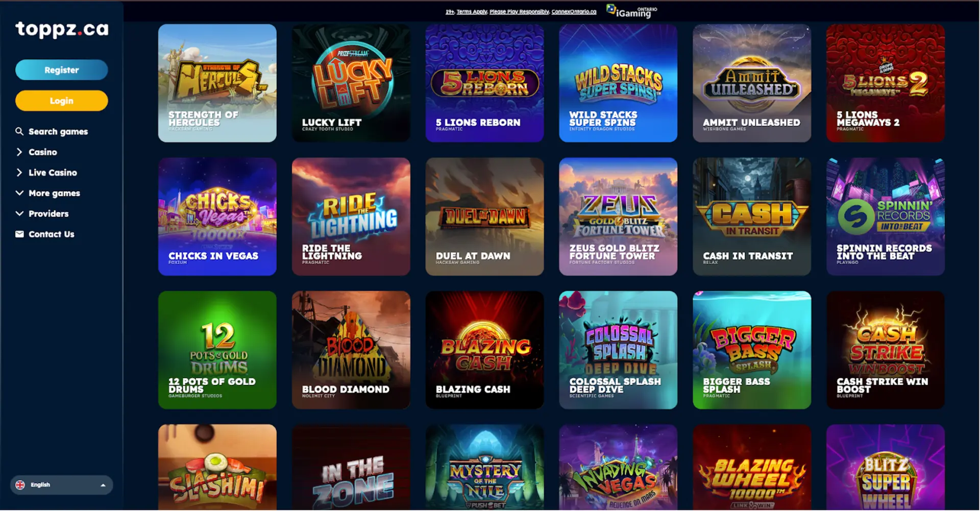Click the toppz.ca logo
Viewport: 980px width, 511px height.
click(x=62, y=29)
